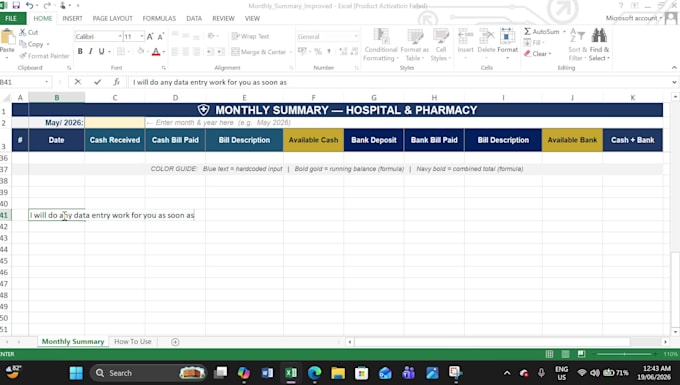Open the FILE tab
The width and height of the screenshot is (680, 385).
coord(11,19)
